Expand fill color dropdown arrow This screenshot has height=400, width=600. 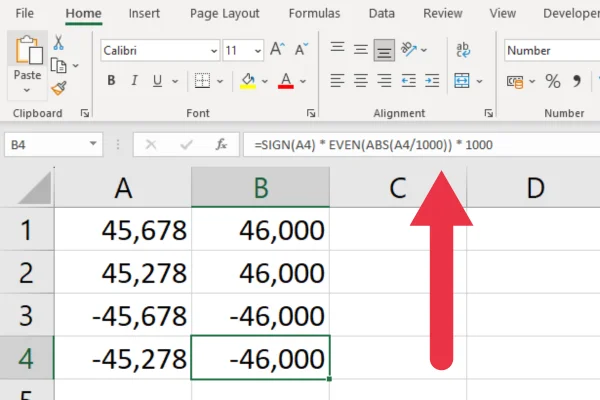264,81
